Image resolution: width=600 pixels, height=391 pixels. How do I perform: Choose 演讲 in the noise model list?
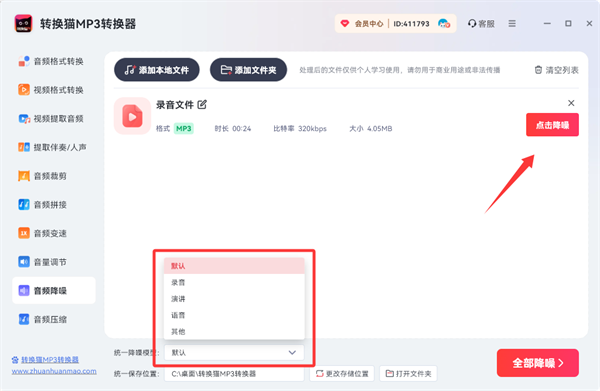click(234, 299)
